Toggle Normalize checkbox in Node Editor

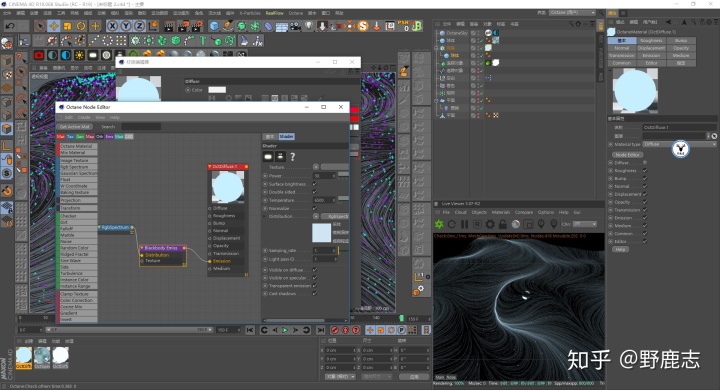click(315, 208)
